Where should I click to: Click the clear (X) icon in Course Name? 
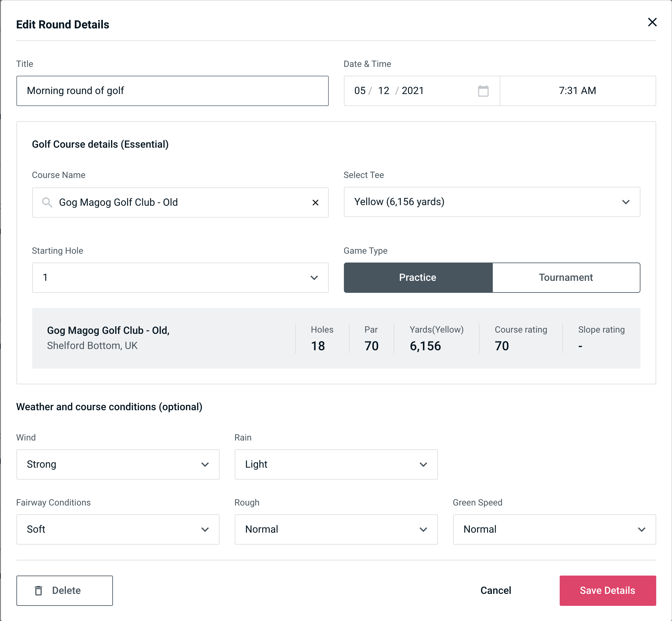[x=316, y=203]
